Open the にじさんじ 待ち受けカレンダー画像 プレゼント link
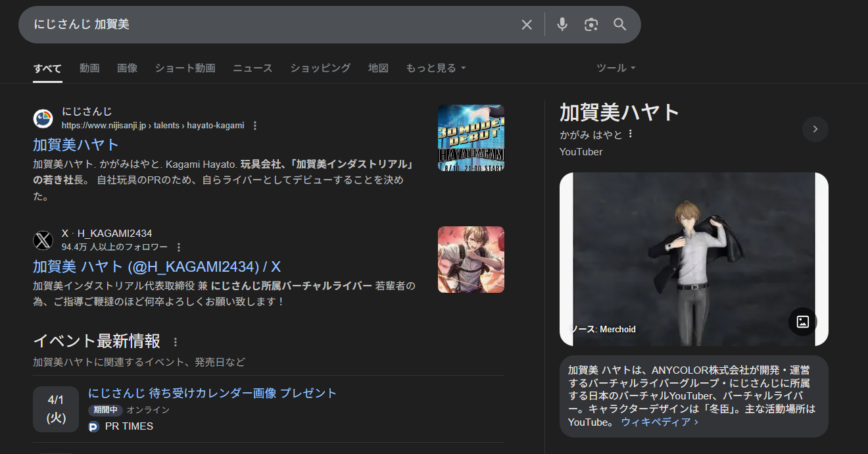 tap(212, 393)
